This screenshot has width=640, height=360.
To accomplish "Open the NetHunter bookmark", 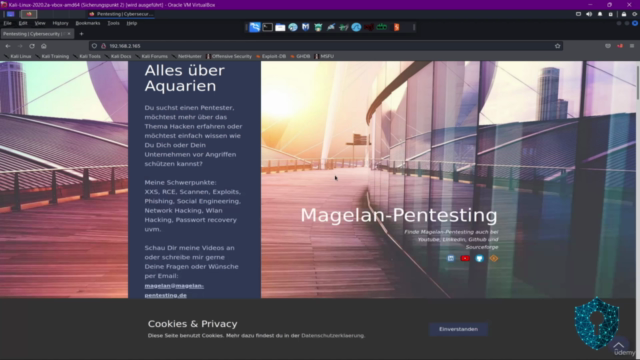I will click(x=187, y=56).
